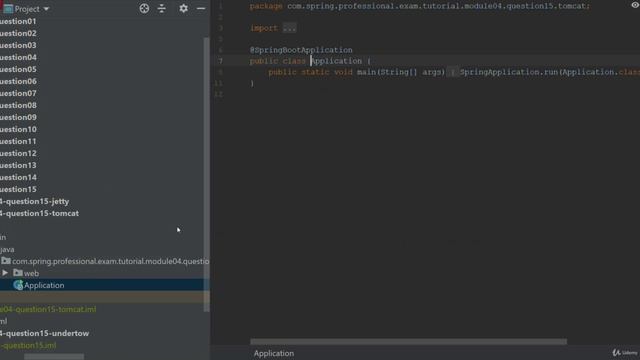Select question08 folder in tree
The image size is (640, 360).
[18, 105]
